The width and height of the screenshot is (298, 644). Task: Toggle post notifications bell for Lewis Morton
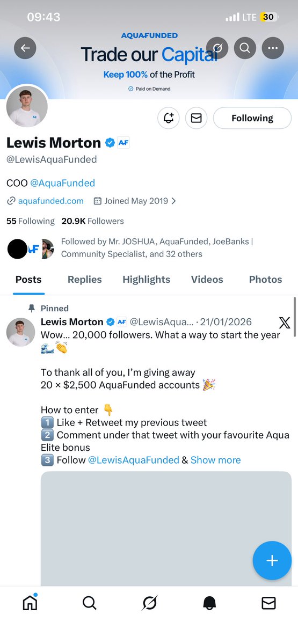tap(169, 118)
